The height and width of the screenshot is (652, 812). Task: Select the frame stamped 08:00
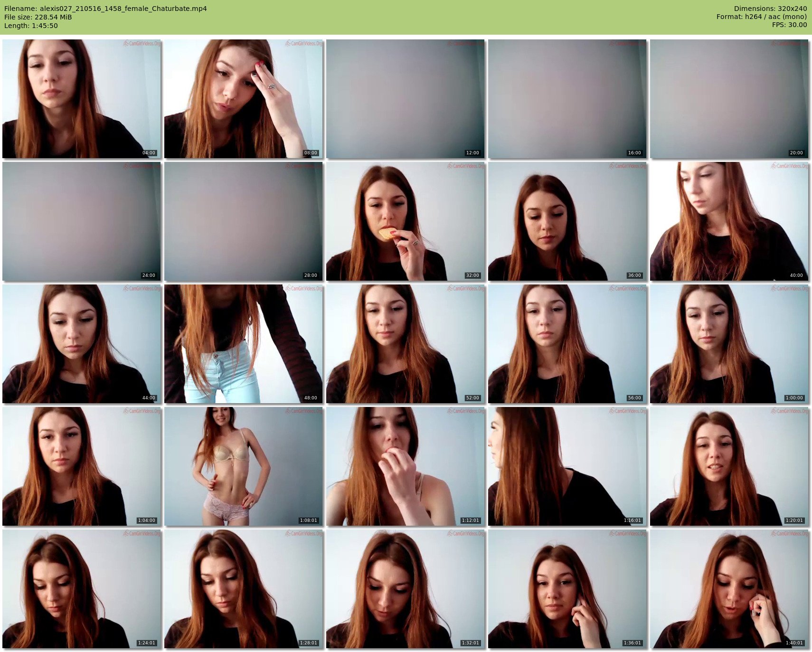(x=244, y=99)
